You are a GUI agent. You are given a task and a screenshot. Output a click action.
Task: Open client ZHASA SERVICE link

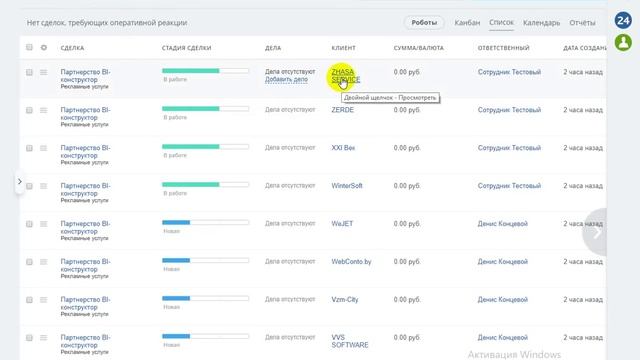click(x=345, y=76)
